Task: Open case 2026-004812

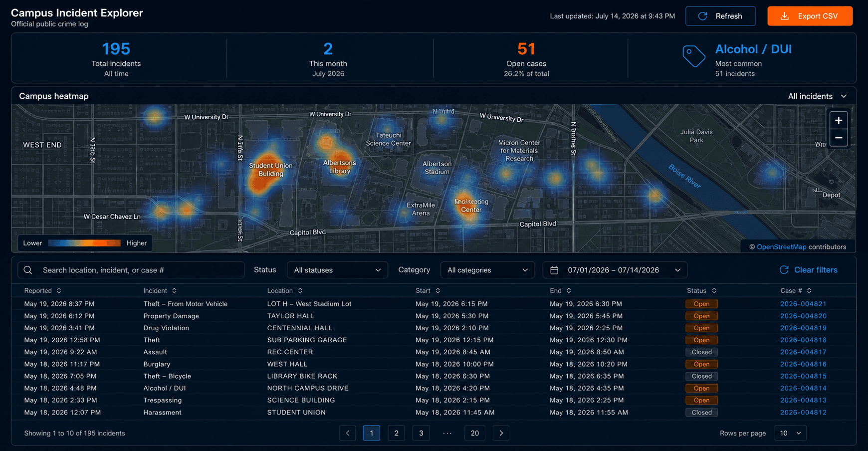Action: coord(803,413)
